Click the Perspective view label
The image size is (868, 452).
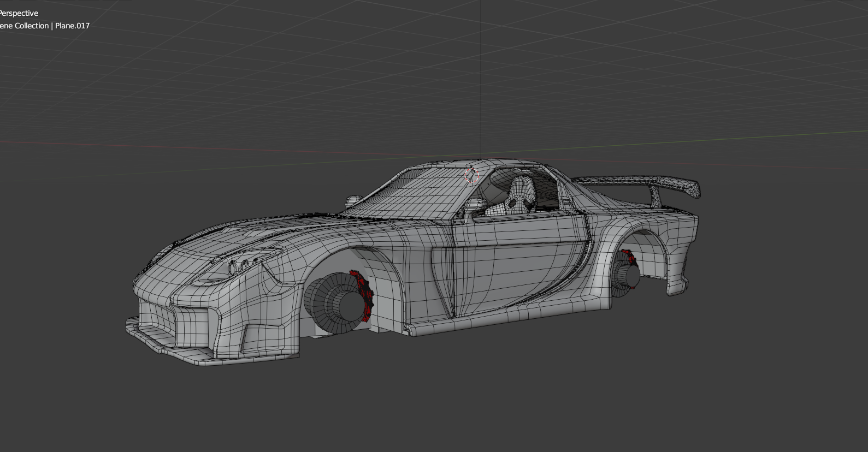tap(19, 13)
